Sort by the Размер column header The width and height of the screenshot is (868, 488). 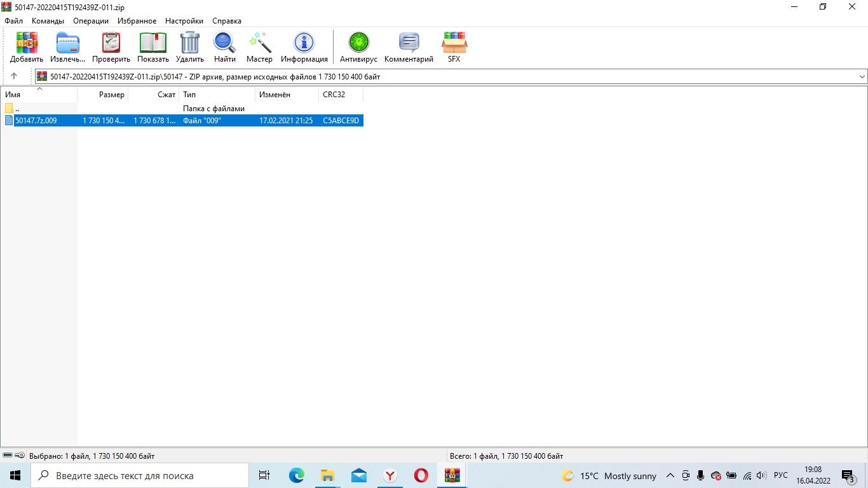click(x=111, y=95)
